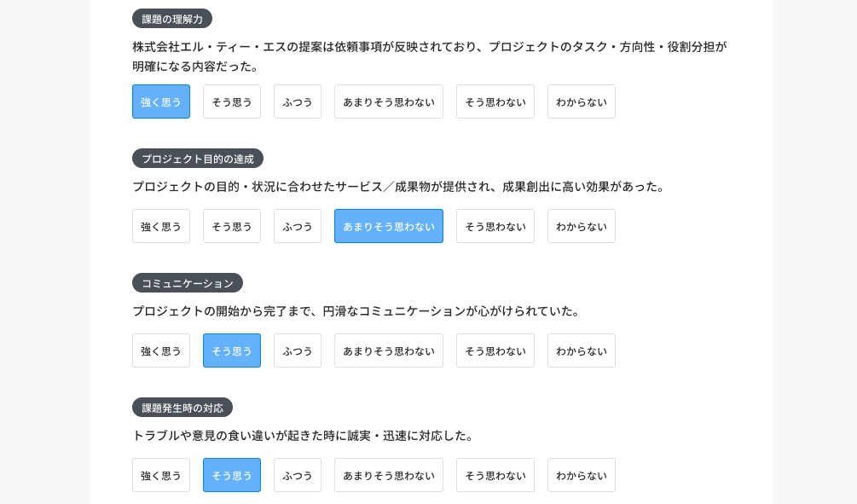Pick ふつう for 課題の理解力
Screen dimensions: 857x504
click(x=298, y=101)
